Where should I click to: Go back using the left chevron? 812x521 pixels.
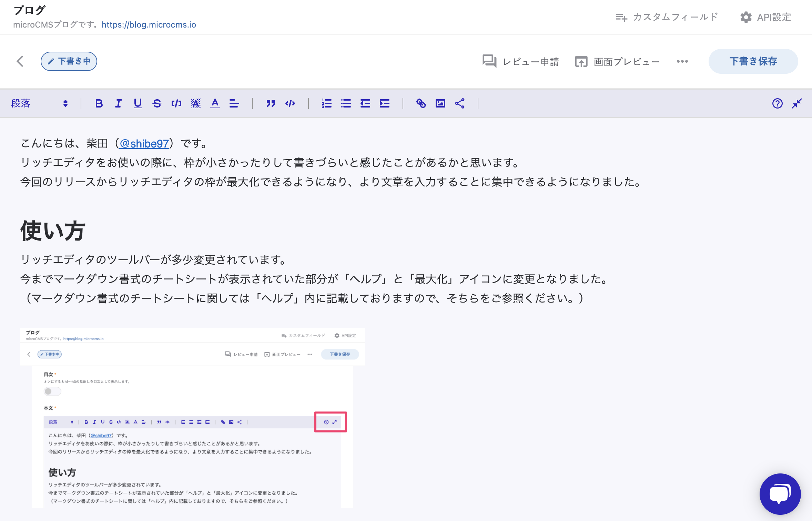pos(20,61)
